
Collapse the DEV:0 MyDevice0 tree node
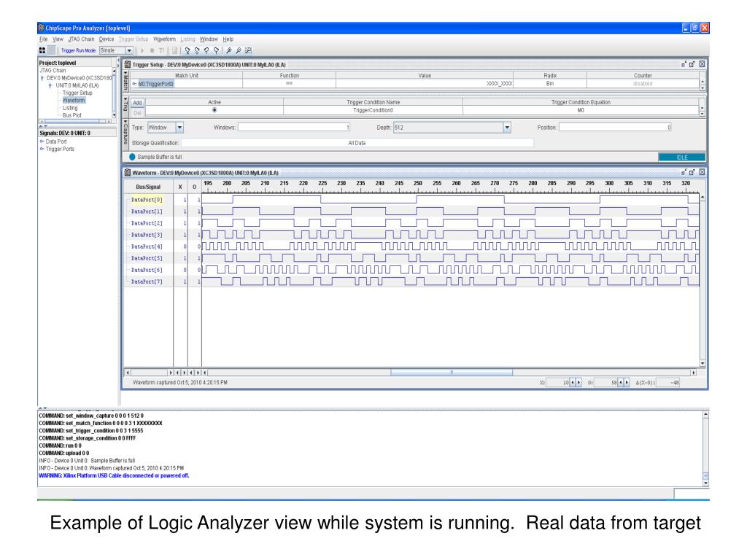[42, 78]
